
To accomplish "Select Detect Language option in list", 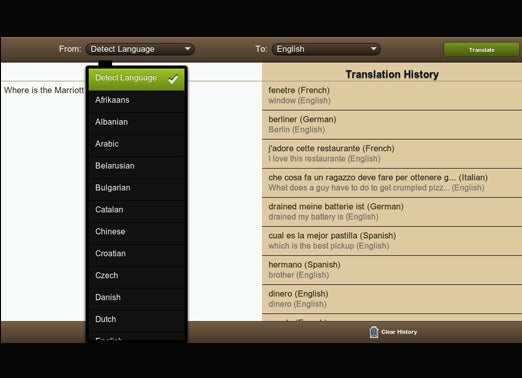I will pos(136,79).
